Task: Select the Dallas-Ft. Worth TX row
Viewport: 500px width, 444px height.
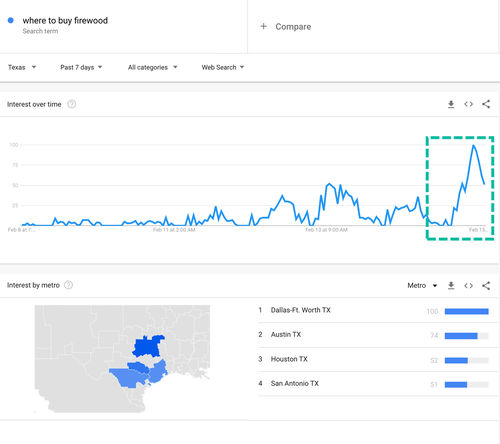Action: click(x=373, y=311)
